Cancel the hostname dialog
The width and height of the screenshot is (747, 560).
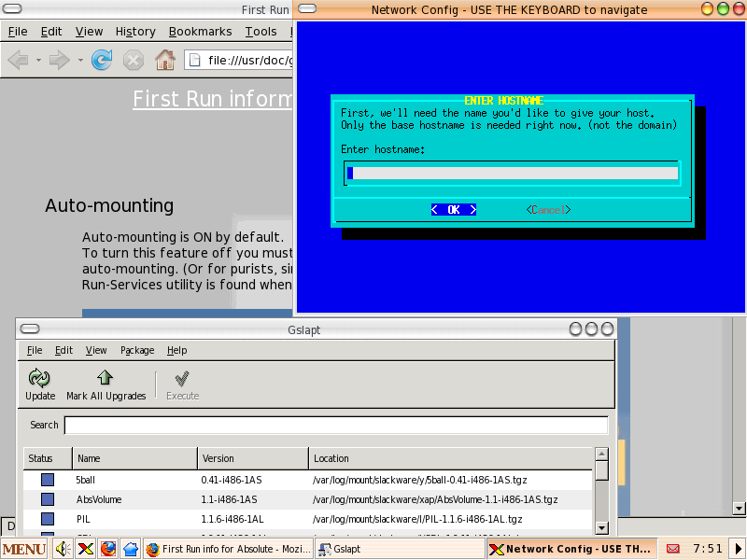tap(548, 209)
